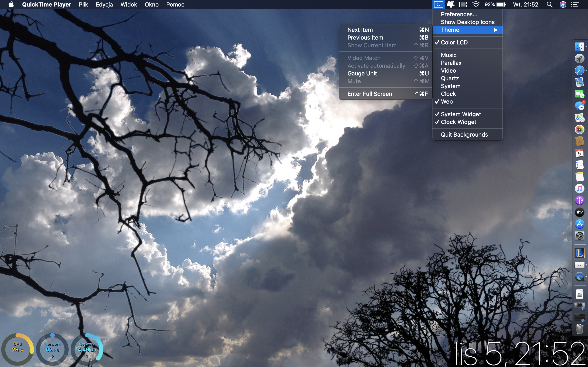Click Quit Backgrounds

coord(464,135)
